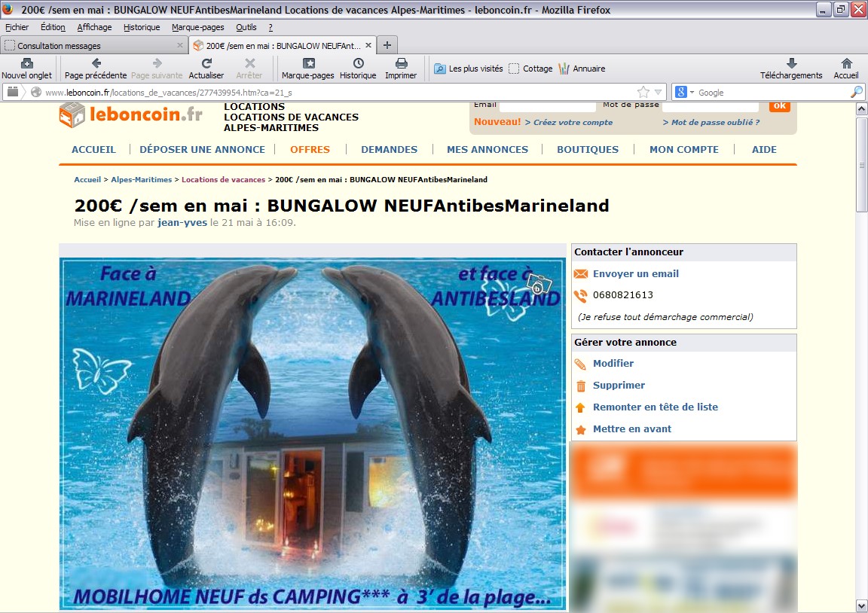This screenshot has width=868, height=613.
Task: Click the phone number 0680821613
Action: 623,295
